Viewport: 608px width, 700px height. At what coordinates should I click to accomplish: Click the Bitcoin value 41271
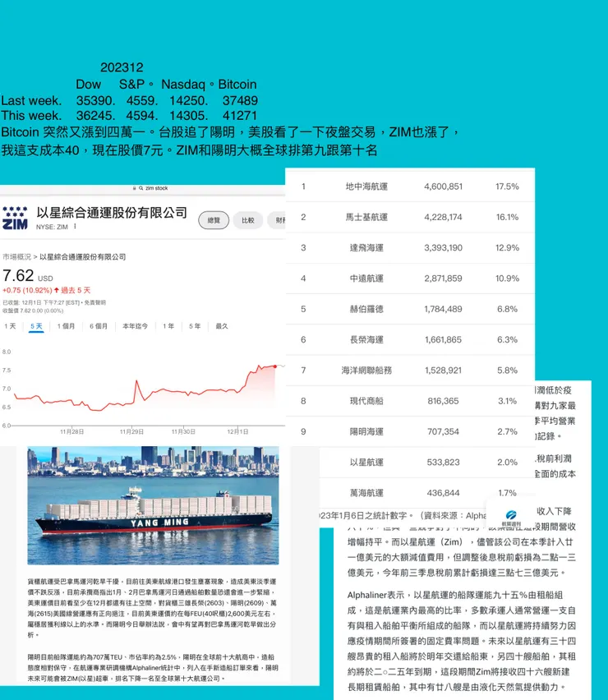click(240, 116)
